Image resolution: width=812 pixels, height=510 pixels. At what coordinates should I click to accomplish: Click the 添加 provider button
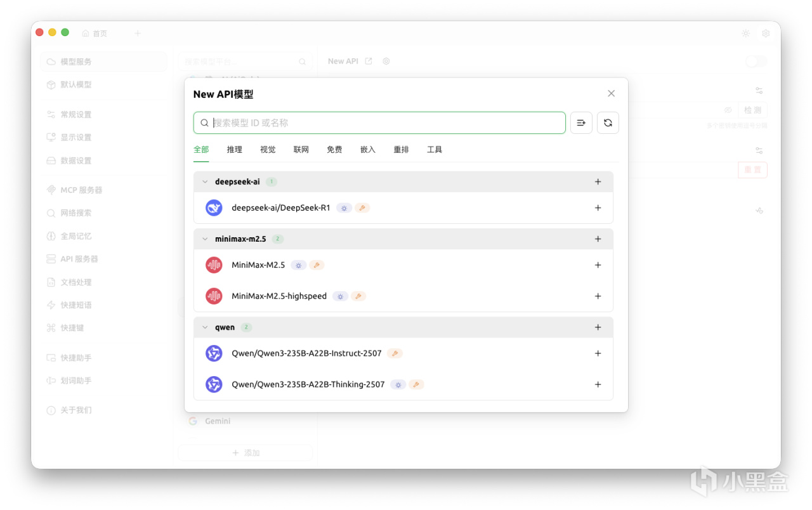click(x=246, y=453)
